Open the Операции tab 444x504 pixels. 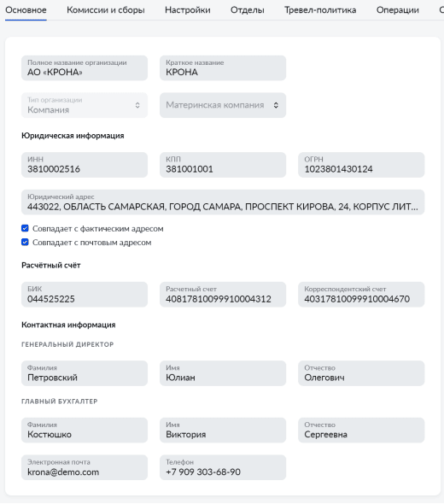tap(398, 10)
